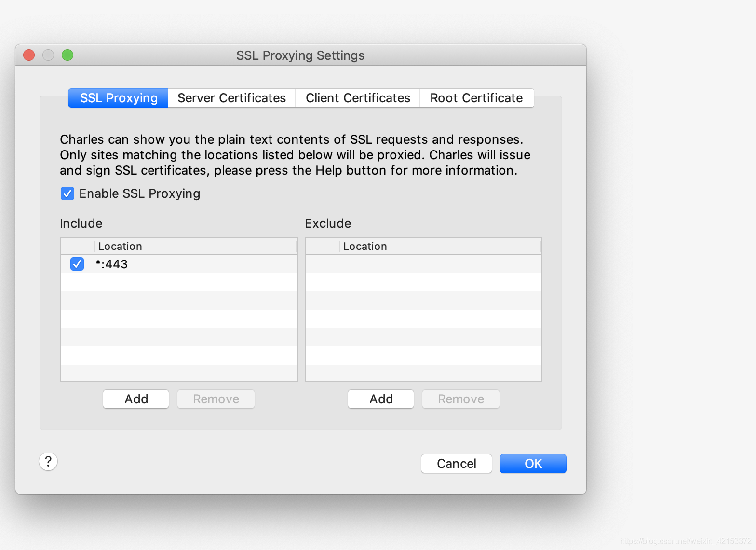Open the Help question mark button
This screenshot has height=550, width=756.
(48, 462)
